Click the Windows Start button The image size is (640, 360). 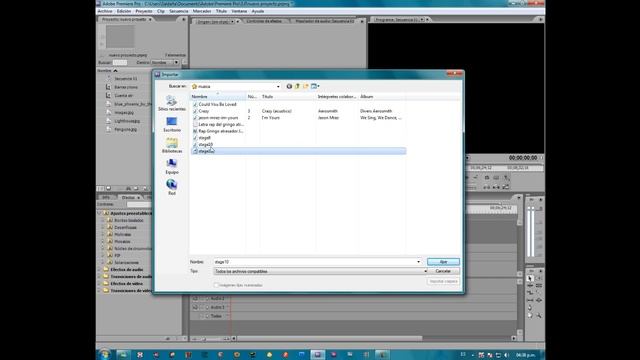(104, 355)
